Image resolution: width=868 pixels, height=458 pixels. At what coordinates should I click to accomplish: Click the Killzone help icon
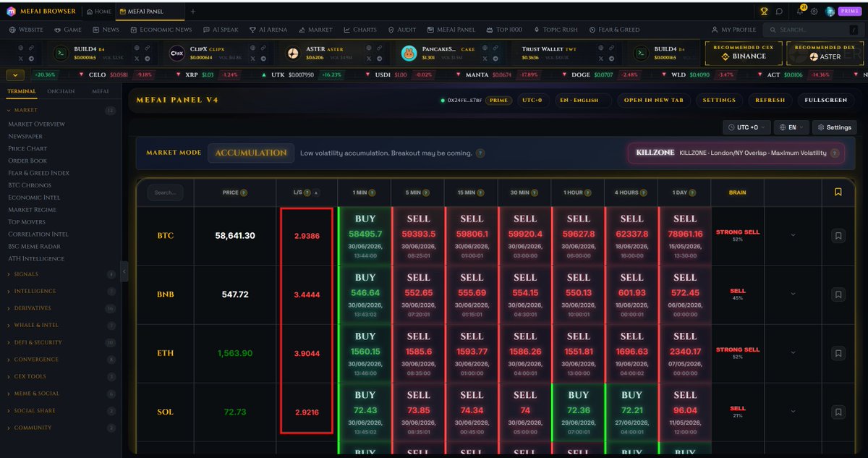pyautogui.click(x=835, y=153)
